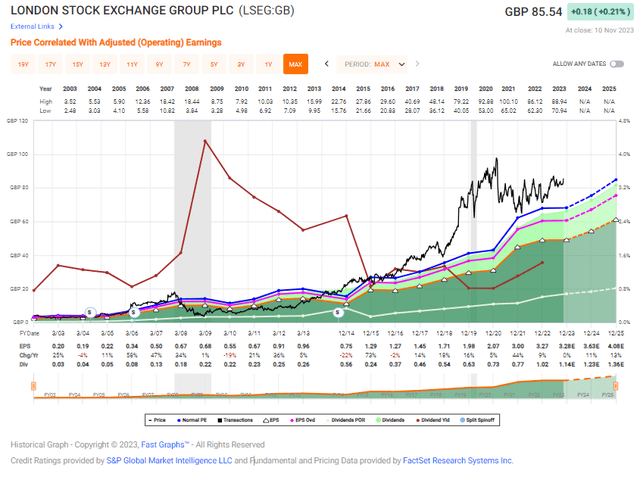Screen dimensions: 640x480
Task: Toggle Price series in the legend
Action: coord(157,420)
